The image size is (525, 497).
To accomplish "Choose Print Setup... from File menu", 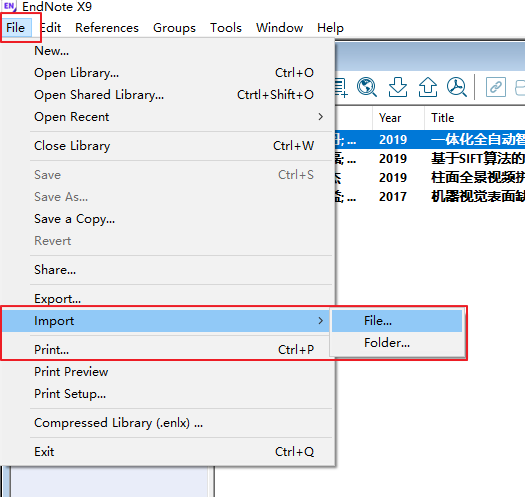I will tap(167, 394).
